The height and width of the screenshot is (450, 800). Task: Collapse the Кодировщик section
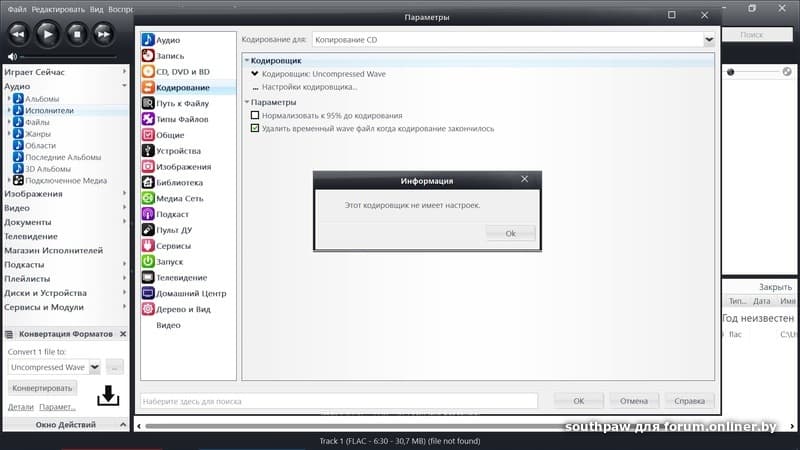tap(247, 60)
